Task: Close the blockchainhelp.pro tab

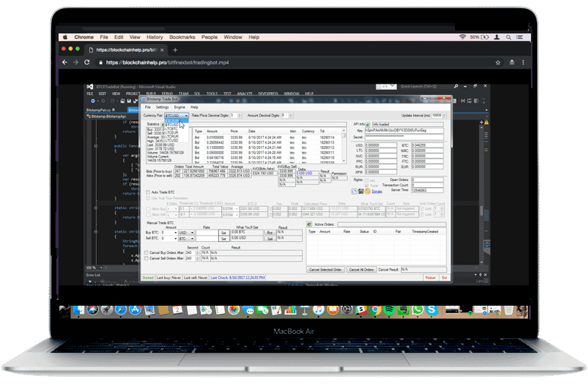Action: click(x=162, y=50)
